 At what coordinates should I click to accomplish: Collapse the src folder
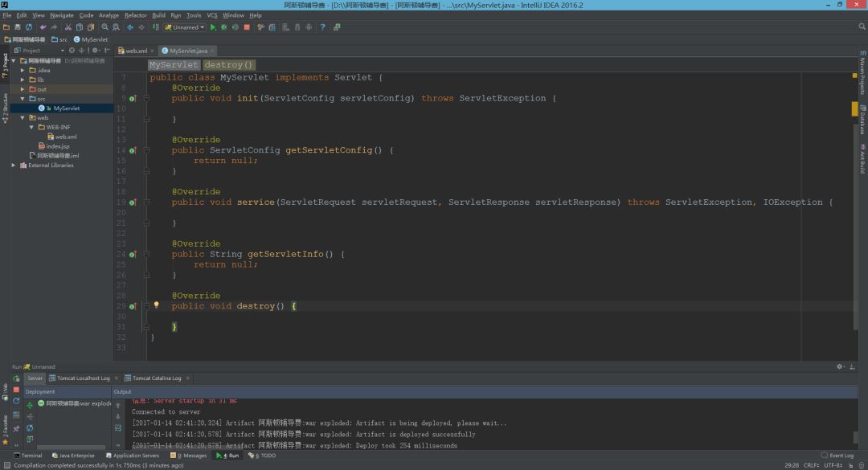pos(23,99)
